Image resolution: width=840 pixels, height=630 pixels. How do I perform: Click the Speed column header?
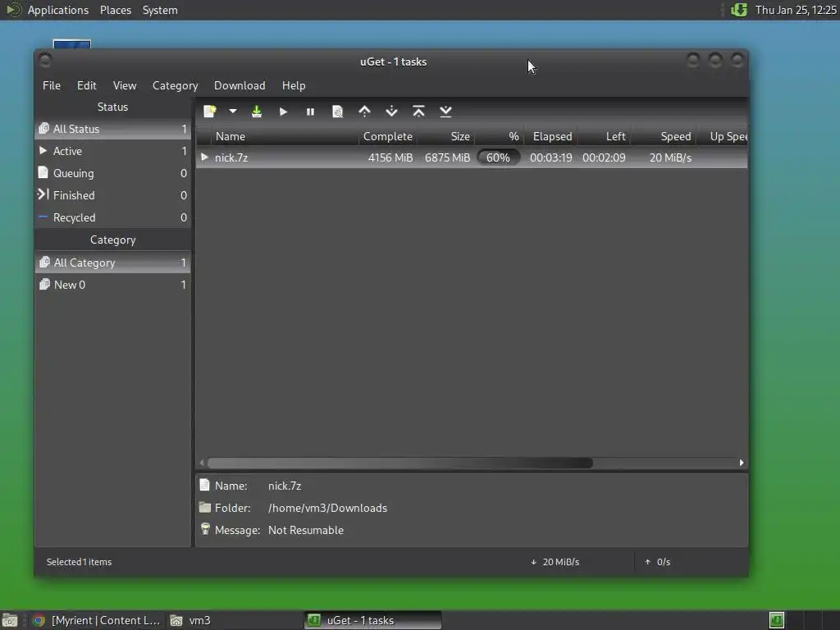click(x=664, y=137)
